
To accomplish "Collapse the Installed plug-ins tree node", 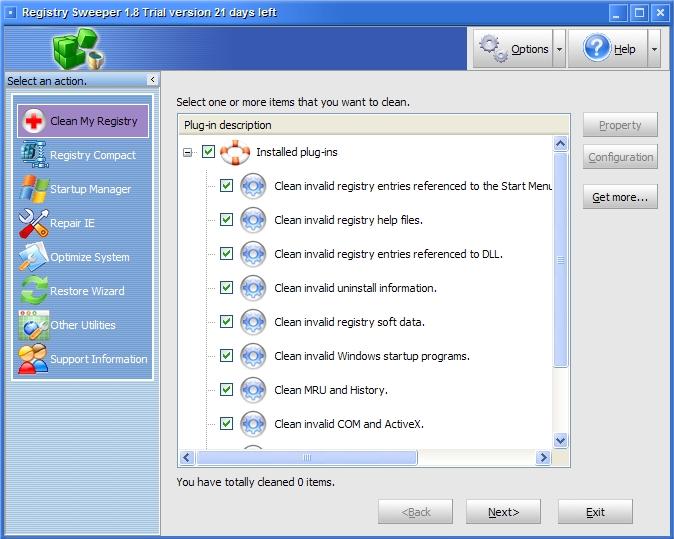I will point(187,152).
